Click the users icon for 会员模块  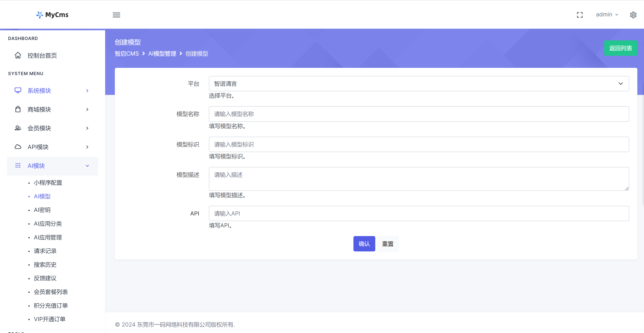(18, 128)
